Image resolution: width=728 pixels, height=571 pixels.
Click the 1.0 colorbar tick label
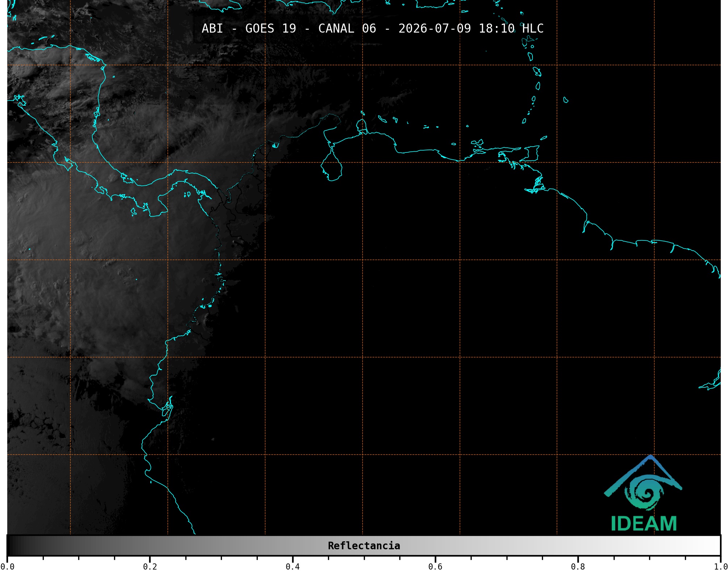pyautogui.click(x=720, y=567)
